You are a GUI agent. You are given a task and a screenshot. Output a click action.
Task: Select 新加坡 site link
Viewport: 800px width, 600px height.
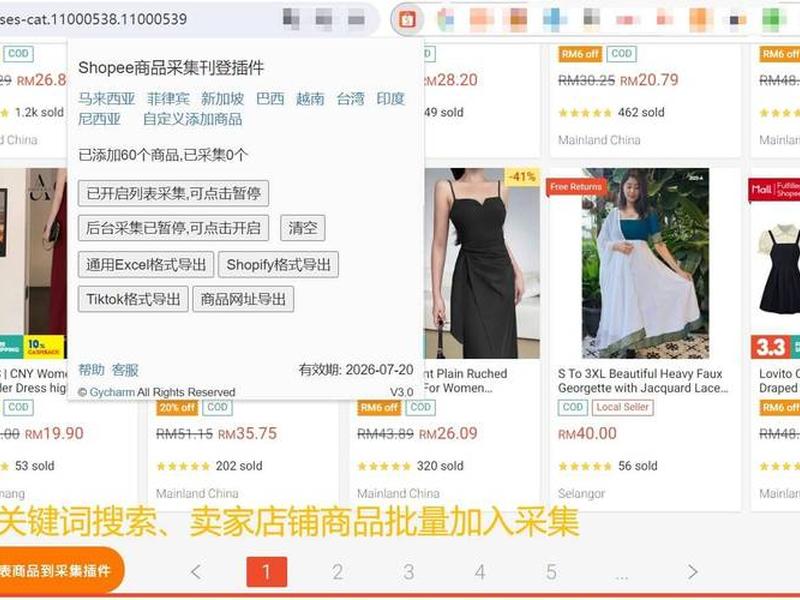coord(222,98)
